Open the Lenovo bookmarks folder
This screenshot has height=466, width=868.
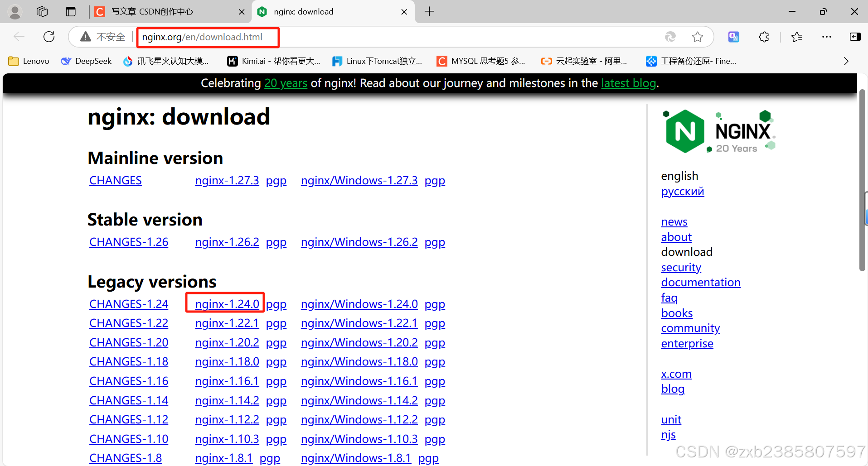coord(29,61)
